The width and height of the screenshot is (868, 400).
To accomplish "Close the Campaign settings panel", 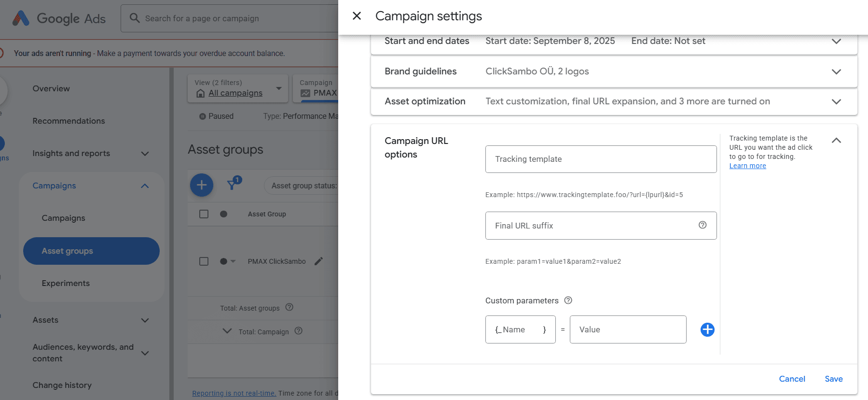I will pyautogui.click(x=357, y=16).
